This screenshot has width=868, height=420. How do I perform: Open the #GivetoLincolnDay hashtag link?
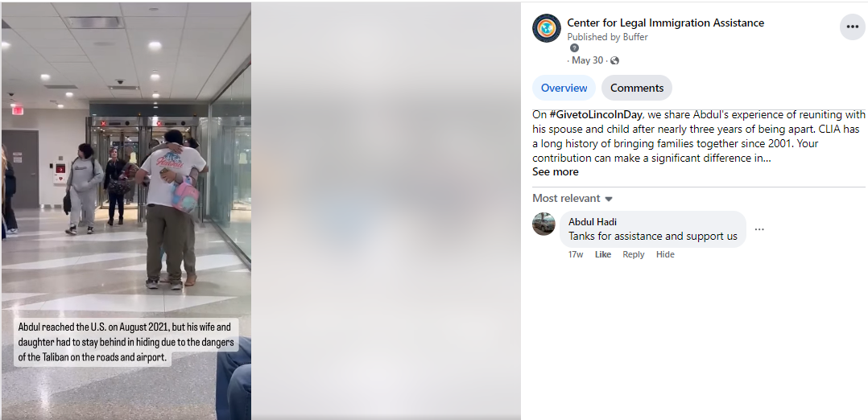596,114
